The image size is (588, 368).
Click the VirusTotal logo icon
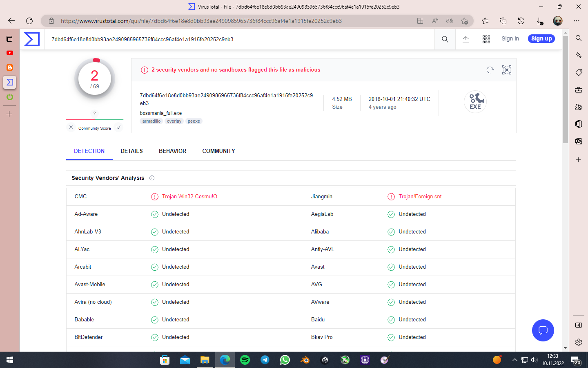pos(32,39)
